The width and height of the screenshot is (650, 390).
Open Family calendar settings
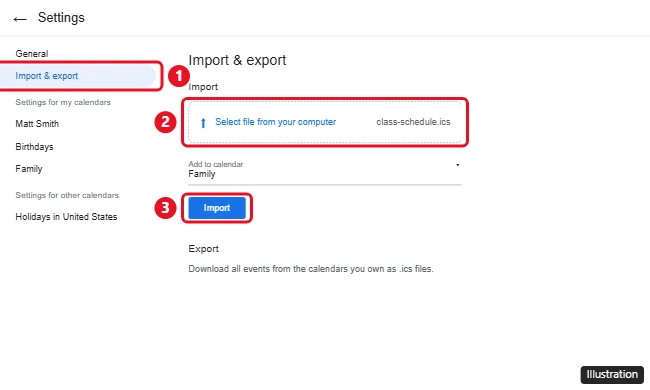29,169
